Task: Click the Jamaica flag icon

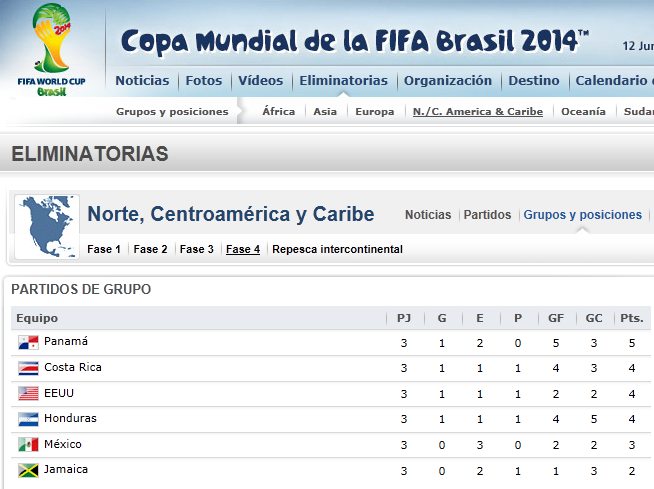Action: (x=28, y=470)
